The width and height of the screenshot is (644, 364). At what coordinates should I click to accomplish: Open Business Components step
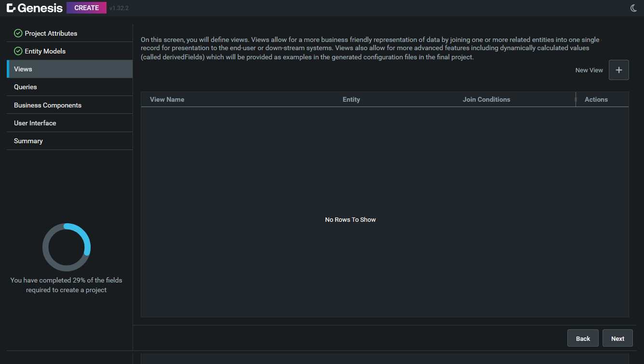click(69, 105)
